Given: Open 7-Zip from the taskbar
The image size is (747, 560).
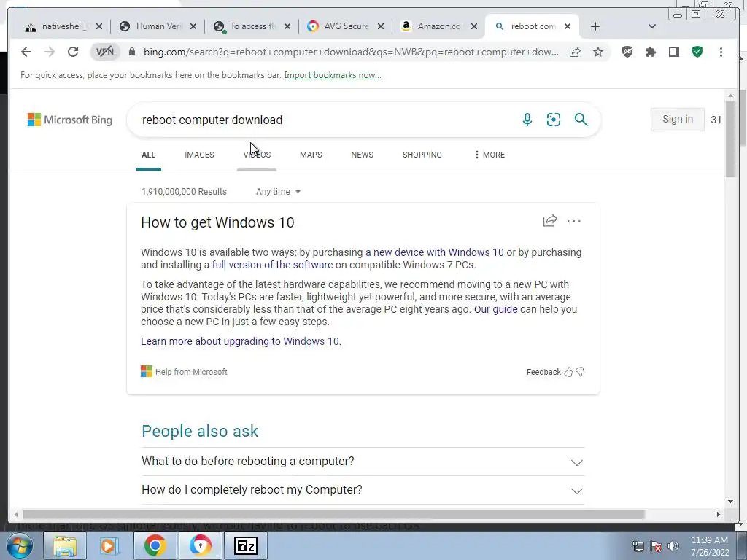Looking at the screenshot, I should click(246, 545).
